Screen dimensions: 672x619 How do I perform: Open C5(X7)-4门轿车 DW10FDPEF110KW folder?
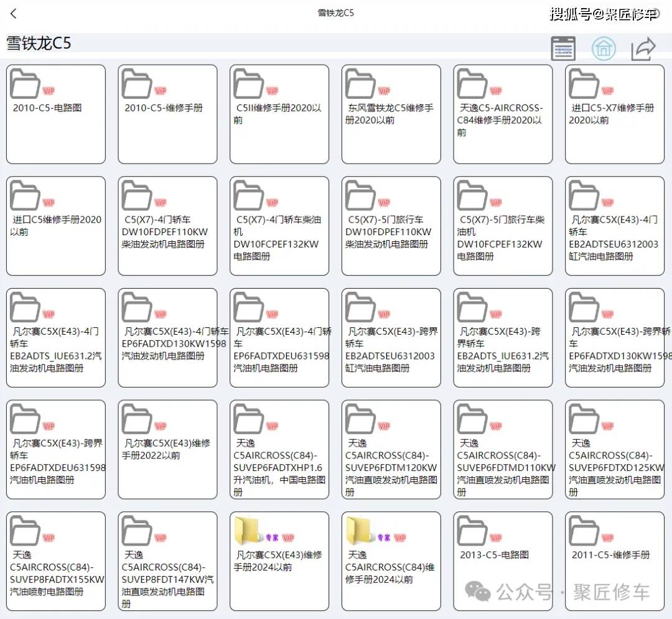click(167, 226)
